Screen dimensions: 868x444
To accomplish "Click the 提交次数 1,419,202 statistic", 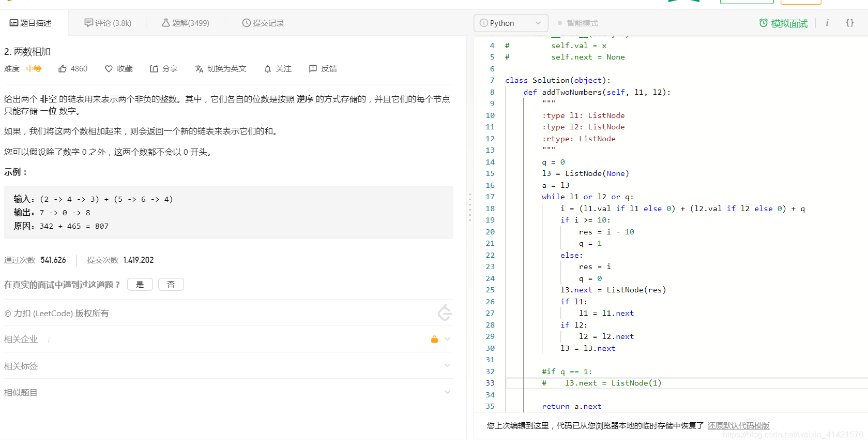I will click(x=120, y=260).
